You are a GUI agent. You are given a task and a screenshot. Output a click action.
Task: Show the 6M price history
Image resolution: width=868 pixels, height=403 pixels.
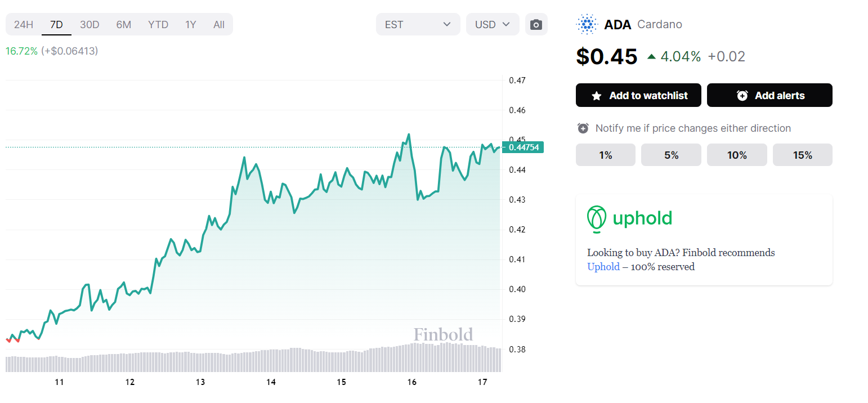tap(124, 24)
